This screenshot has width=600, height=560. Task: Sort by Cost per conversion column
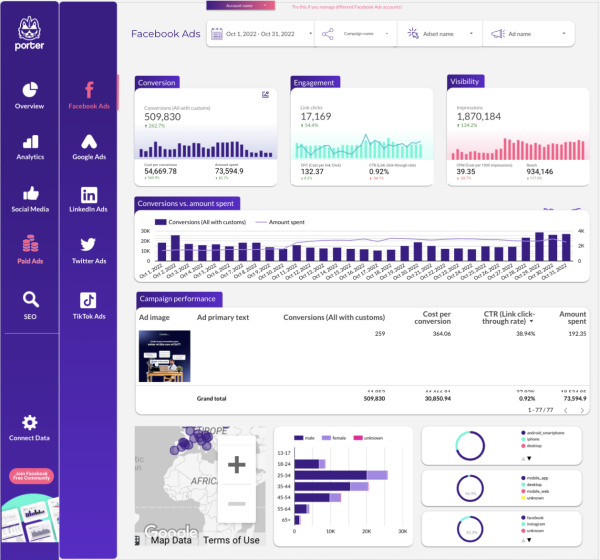click(432, 318)
